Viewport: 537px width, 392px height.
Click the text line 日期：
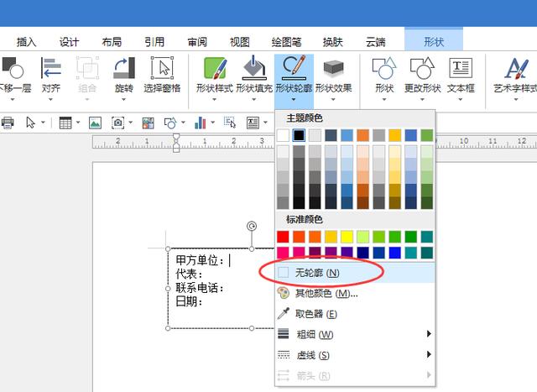[x=189, y=301]
